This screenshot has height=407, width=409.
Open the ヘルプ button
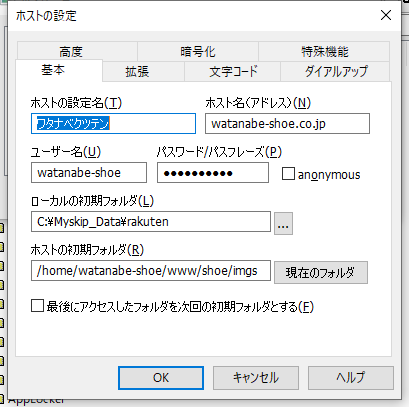coord(351,378)
